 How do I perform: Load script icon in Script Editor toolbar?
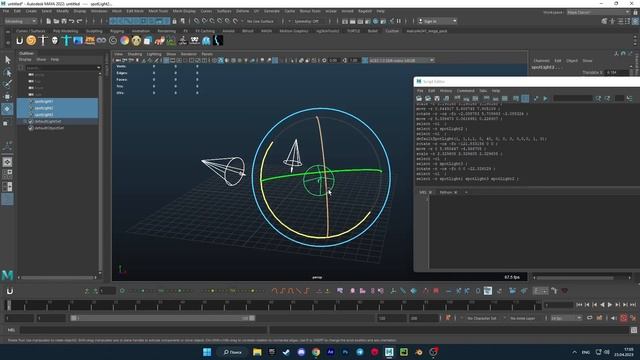point(419,98)
